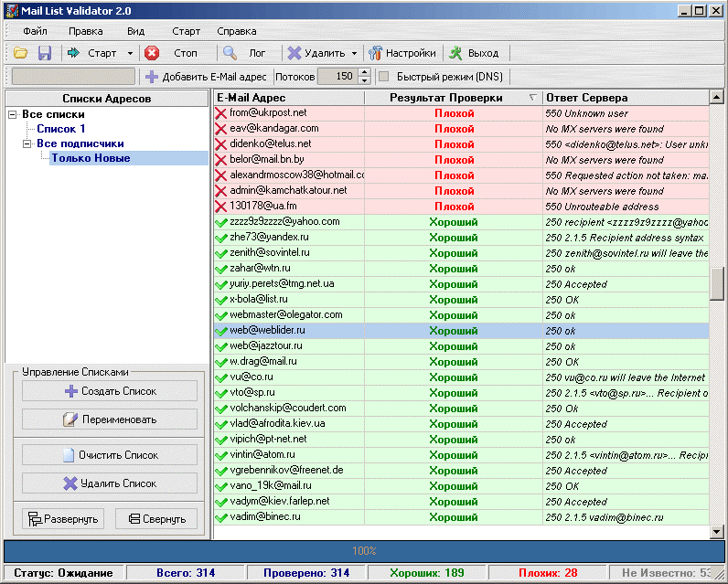Viewport: 728px width, 584px height.
Task: Open the Старт dropdown arrow
Action: pyautogui.click(x=130, y=54)
